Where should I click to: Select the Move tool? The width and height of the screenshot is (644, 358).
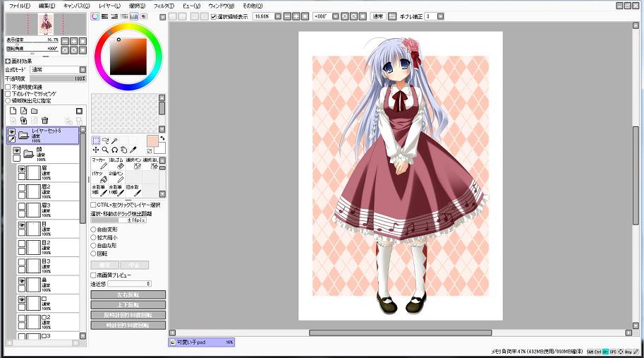click(96, 150)
